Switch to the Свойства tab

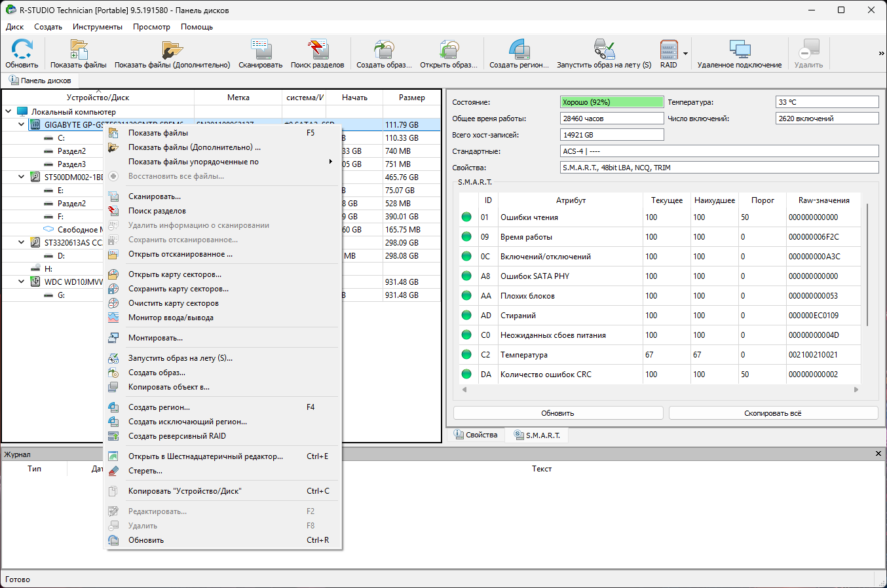[x=476, y=435]
